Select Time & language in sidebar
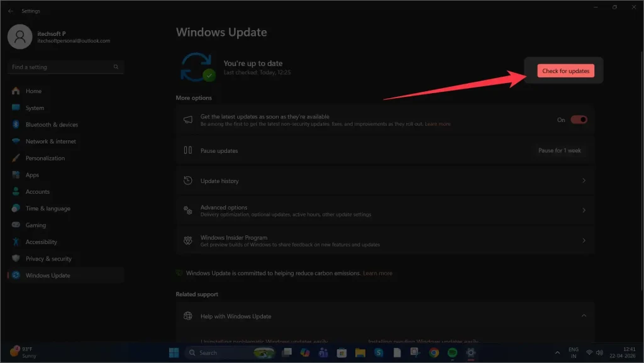 (x=65, y=208)
